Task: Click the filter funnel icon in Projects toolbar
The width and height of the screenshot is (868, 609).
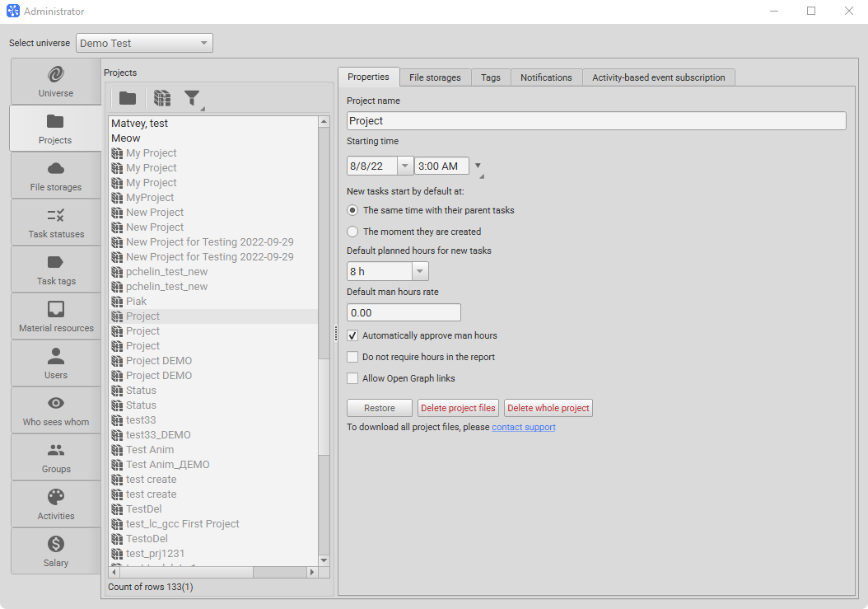Action: click(192, 99)
